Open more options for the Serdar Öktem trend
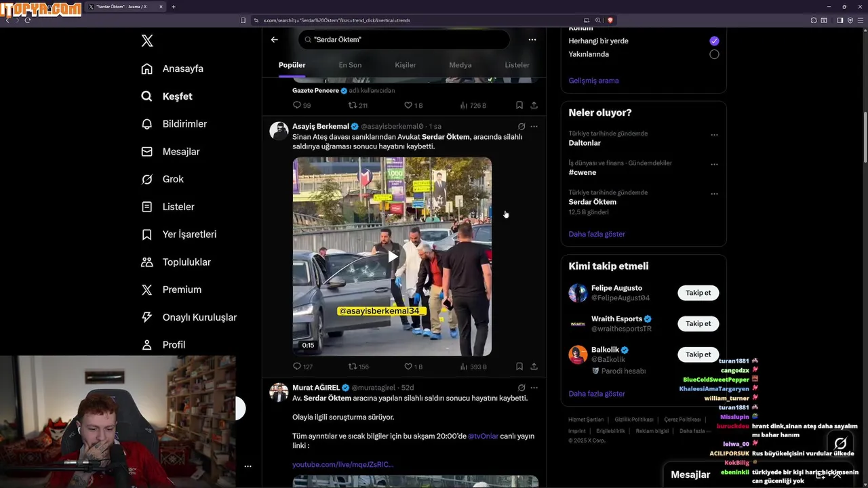 714,194
